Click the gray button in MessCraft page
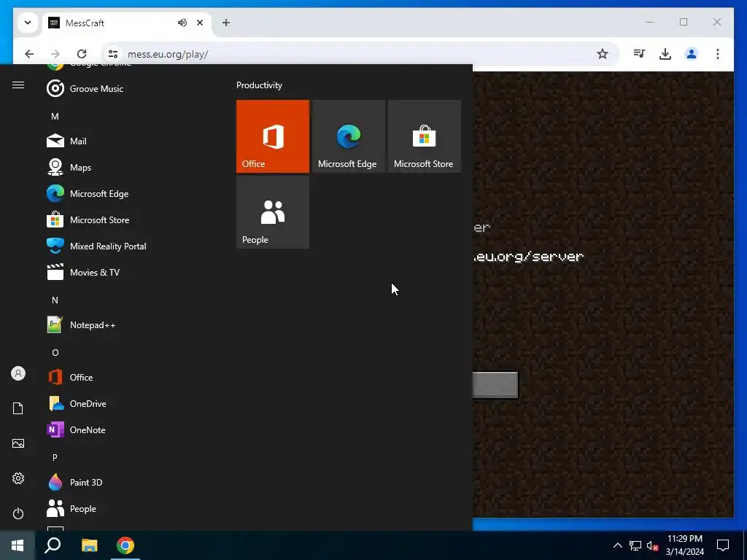 495,385
